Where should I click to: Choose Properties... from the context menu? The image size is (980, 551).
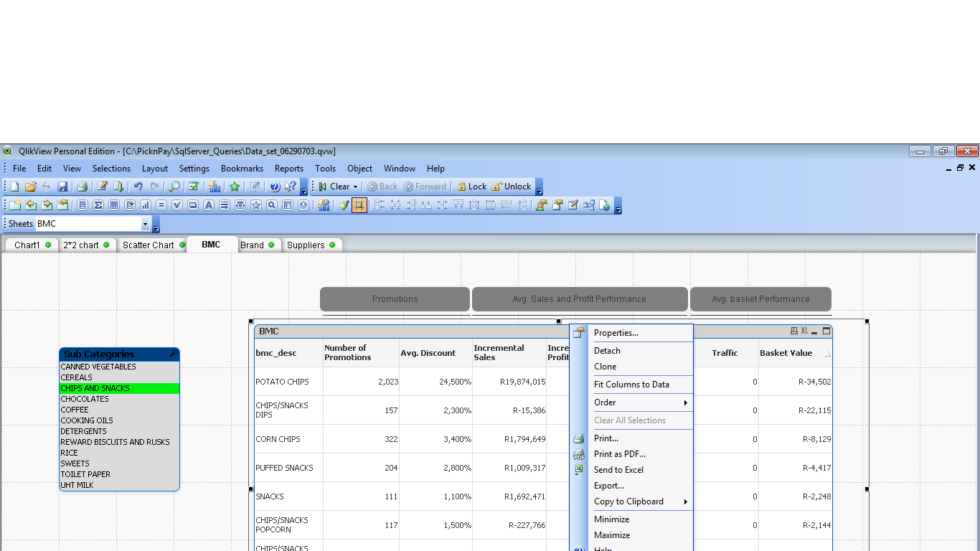pyautogui.click(x=616, y=333)
